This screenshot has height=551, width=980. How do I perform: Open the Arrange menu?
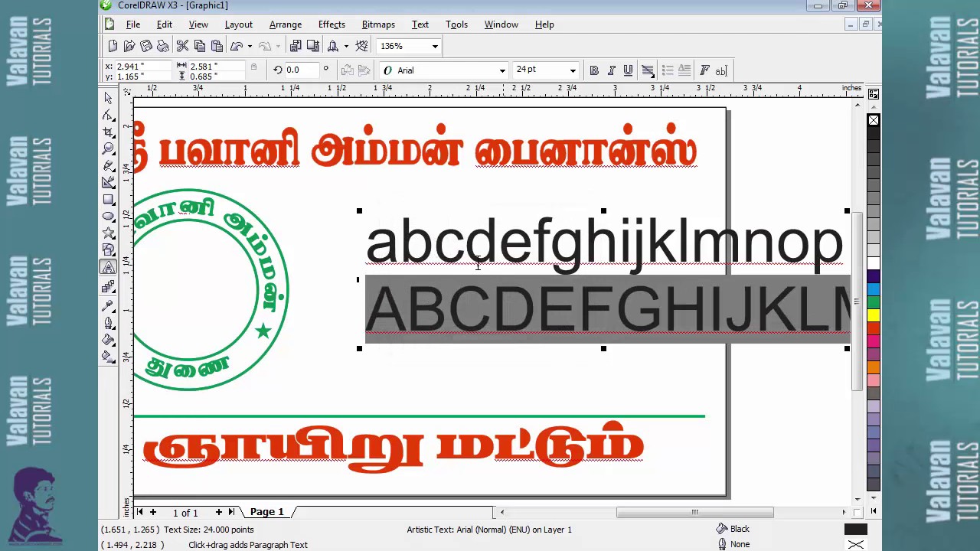[x=286, y=24]
